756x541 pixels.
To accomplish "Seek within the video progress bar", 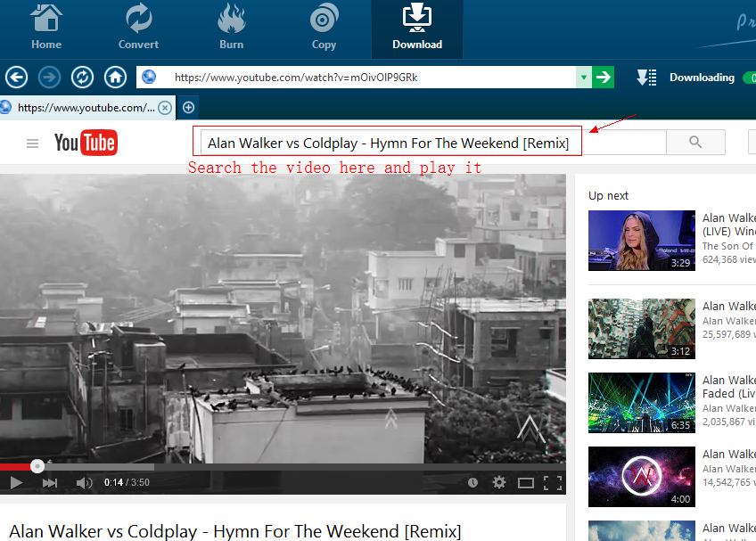I will pyautogui.click(x=283, y=467).
